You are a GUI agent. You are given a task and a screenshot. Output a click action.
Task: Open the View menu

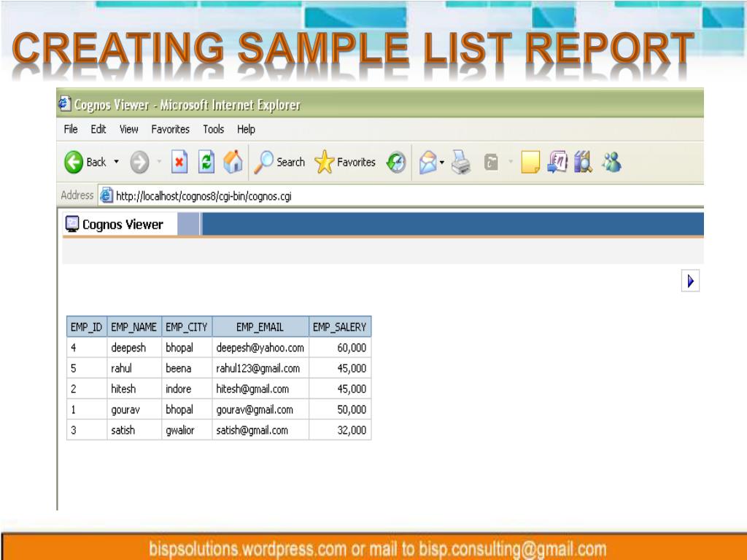(128, 129)
